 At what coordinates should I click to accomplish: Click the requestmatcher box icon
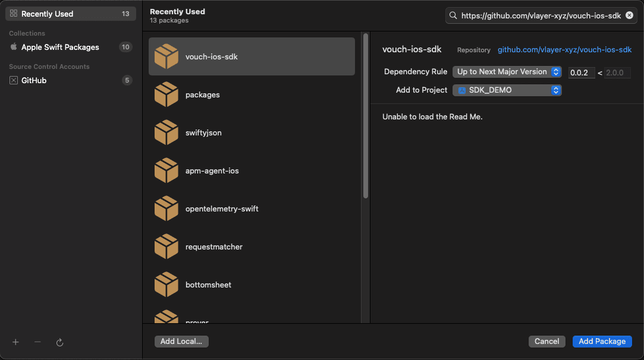167,247
